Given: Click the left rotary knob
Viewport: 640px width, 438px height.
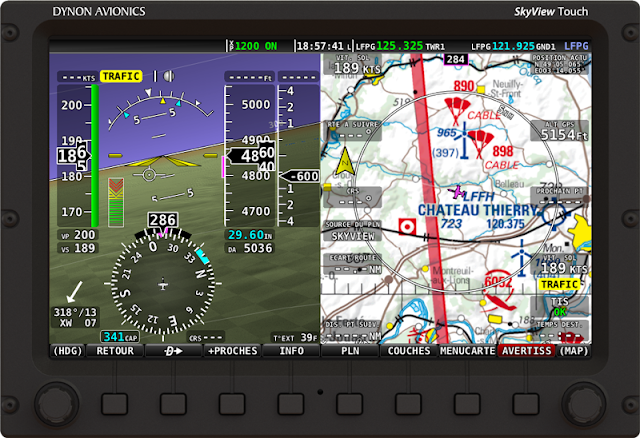Looking at the screenshot, I should (57, 404).
